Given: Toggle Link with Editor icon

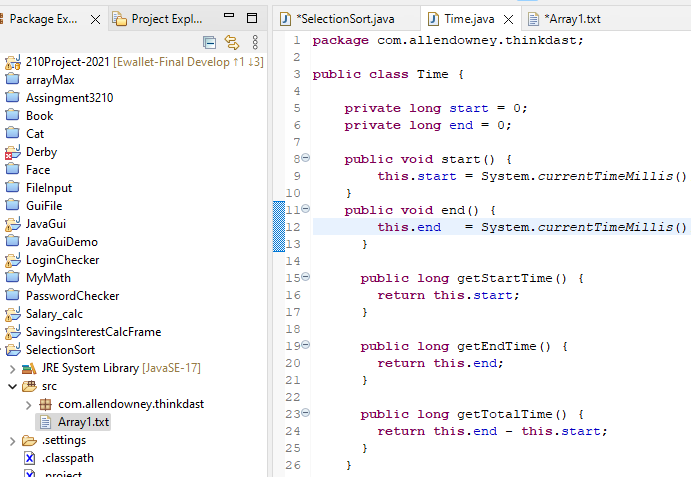Looking at the screenshot, I should pos(232,42).
